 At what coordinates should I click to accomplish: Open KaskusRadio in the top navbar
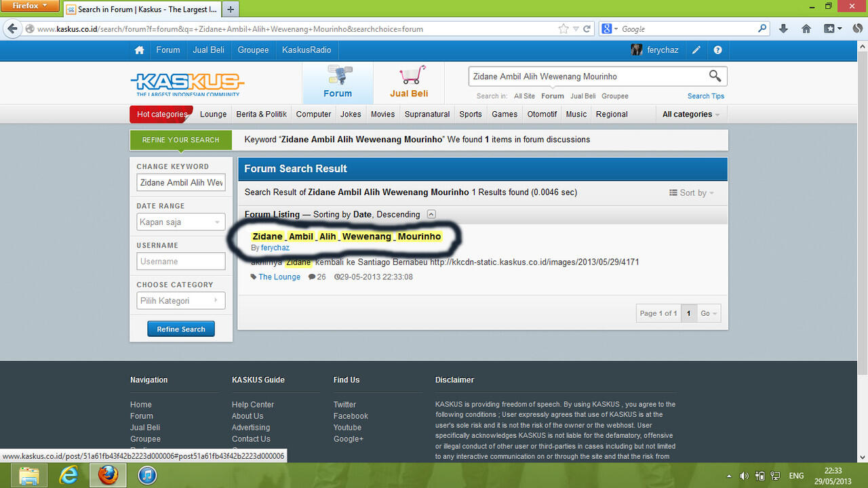click(307, 50)
